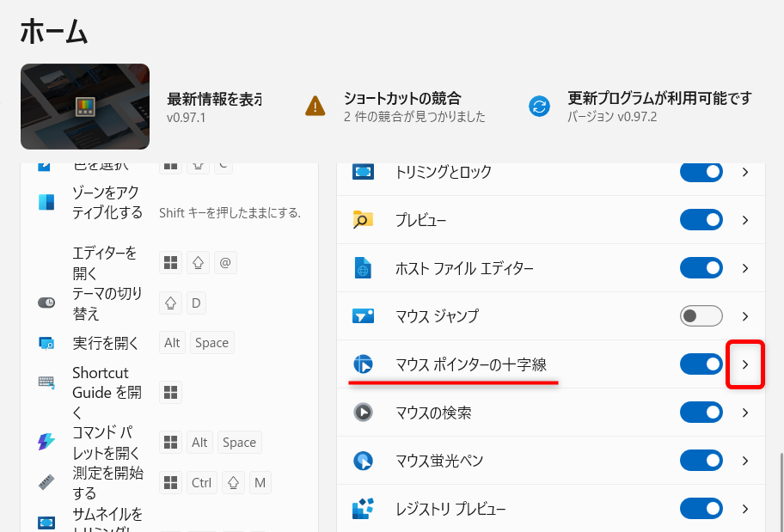Expand プレビュー settings with its arrow

tap(744, 219)
